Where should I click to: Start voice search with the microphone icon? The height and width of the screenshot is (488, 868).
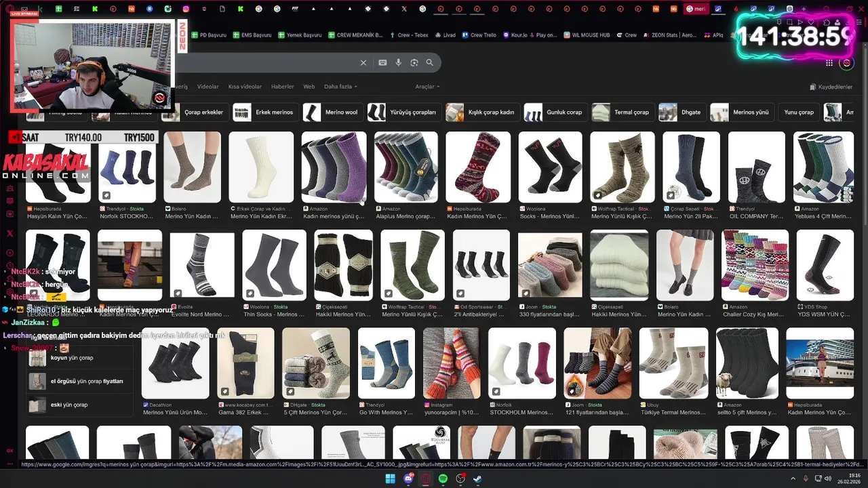[x=398, y=62]
